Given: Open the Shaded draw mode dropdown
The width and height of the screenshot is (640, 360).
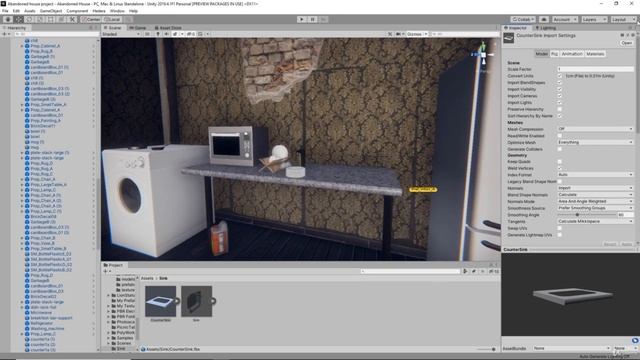Looking at the screenshot, I should tap(121, 34).
